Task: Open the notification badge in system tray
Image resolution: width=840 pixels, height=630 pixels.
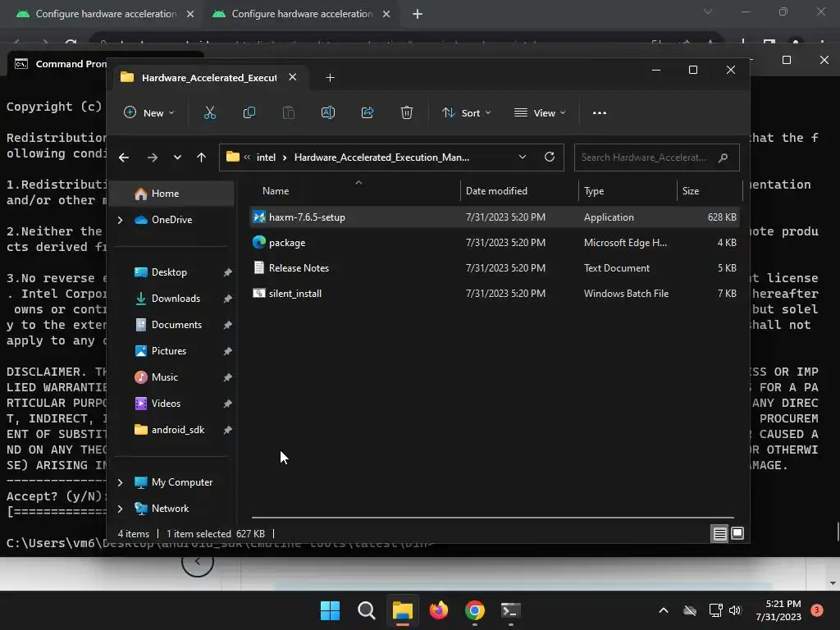Action: click(817, 610)
